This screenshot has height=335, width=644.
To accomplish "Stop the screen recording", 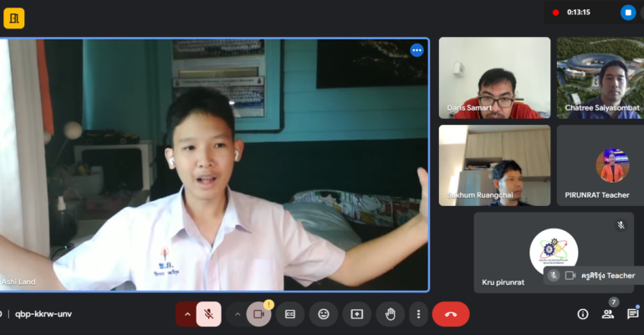I will pos(628,13).
